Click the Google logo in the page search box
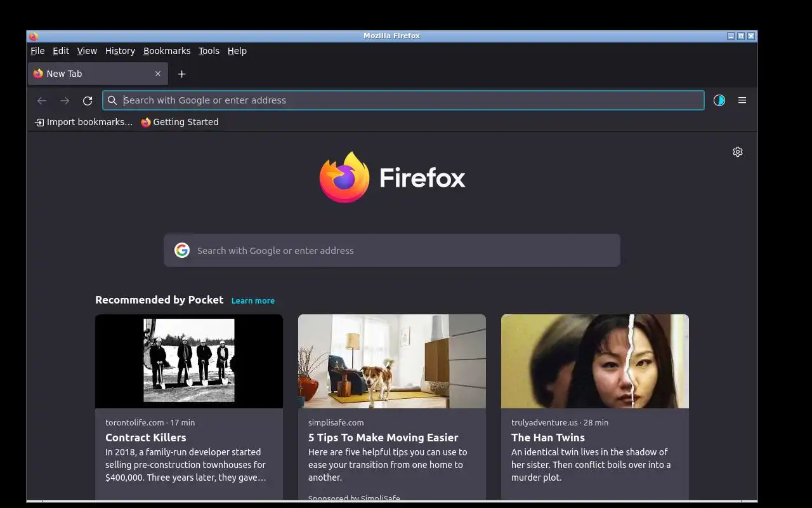 coord(182,250)
